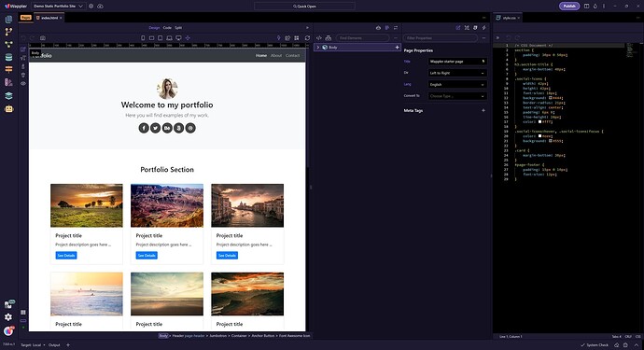Switch to the Code view tab
This screenshot has height=350, width=644.
pyautogui.click(x=167, y=27)
